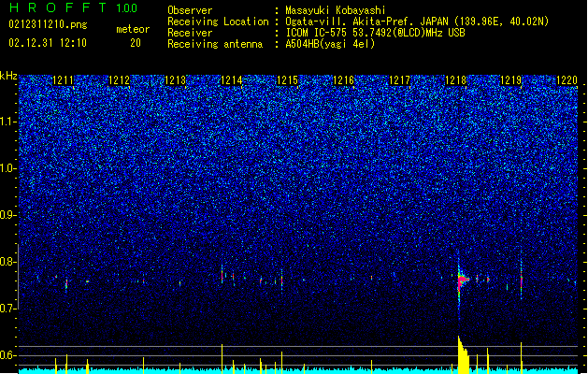Click the kHz axis unit label

pyautogui.click(x=8, y=76)
